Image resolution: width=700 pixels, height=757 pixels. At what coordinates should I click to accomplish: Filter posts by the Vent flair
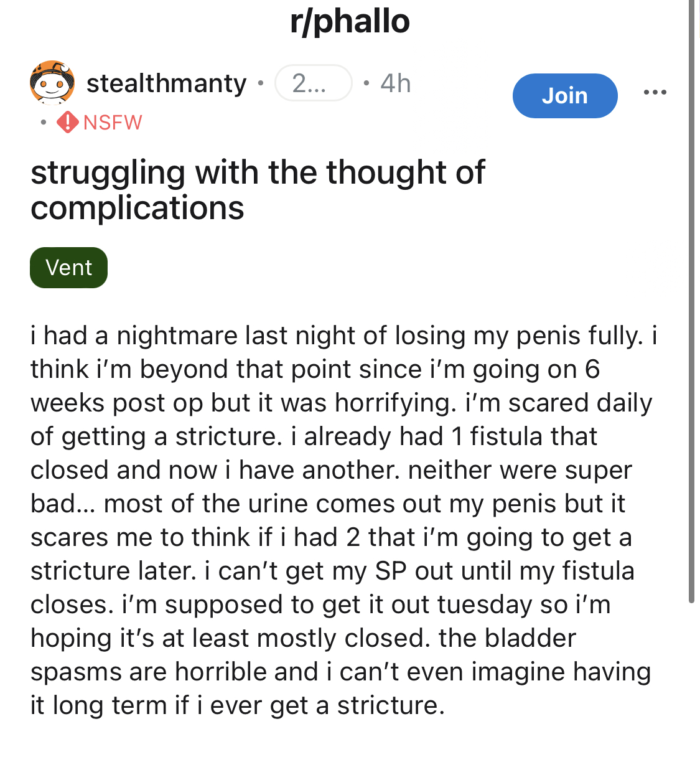pyautogui.click(x=68, y=268)
